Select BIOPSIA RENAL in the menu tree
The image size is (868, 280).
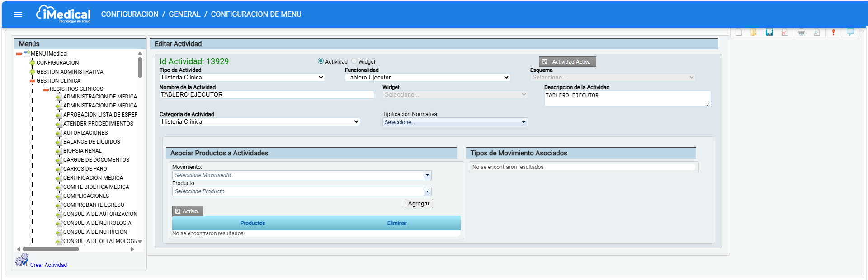pos(82,151)
